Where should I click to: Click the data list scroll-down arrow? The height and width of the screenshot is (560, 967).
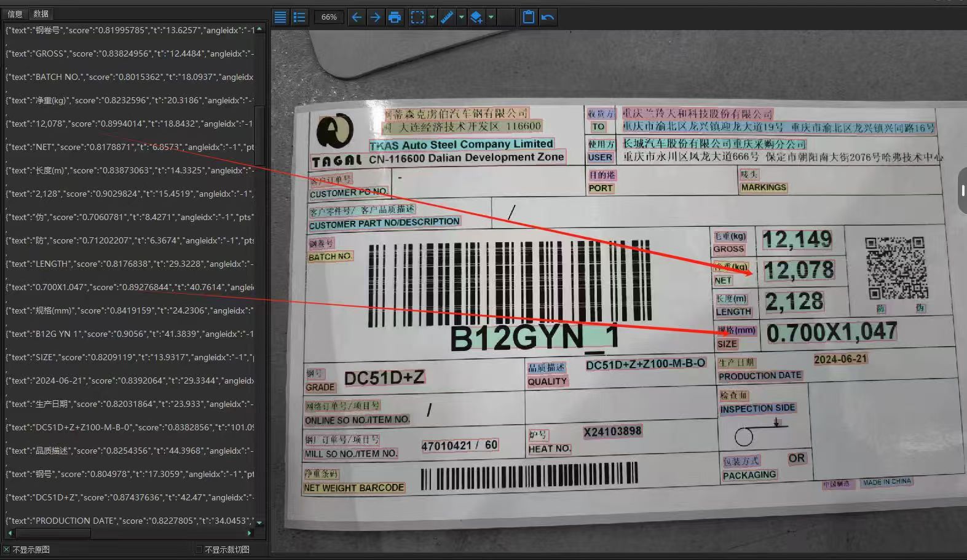tap(259, 523)
